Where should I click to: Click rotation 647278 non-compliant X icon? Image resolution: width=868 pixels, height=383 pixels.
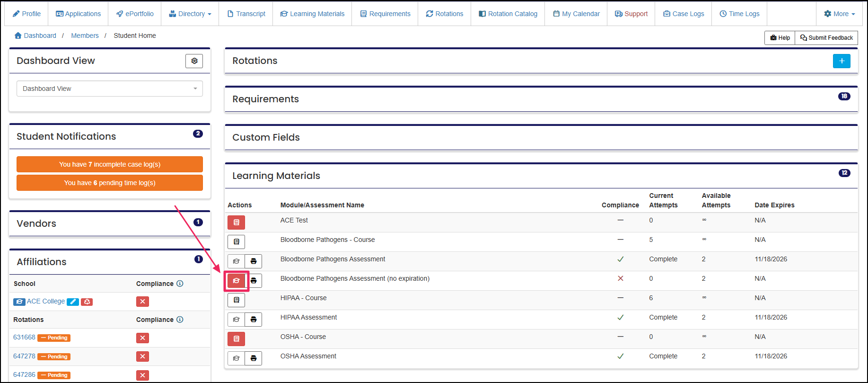pos(142,356)
